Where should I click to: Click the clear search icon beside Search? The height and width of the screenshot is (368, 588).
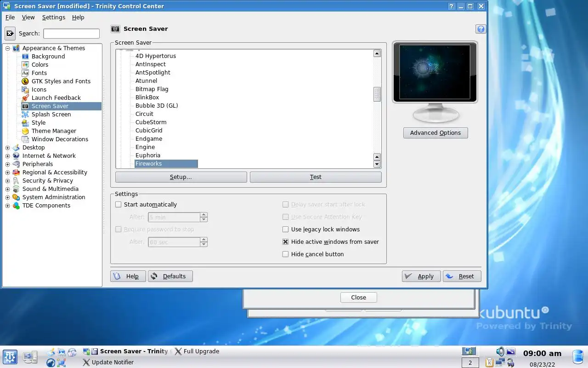coord(10,34)
